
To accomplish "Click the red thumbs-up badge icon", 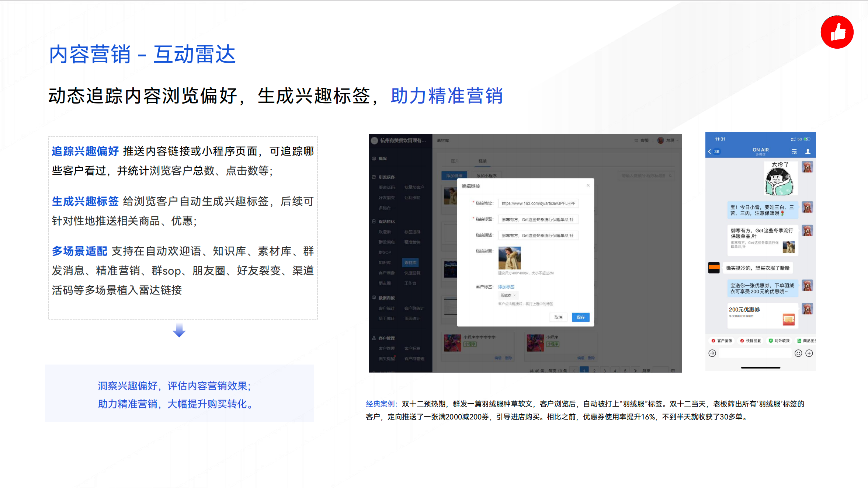I will tap(837, 32).
